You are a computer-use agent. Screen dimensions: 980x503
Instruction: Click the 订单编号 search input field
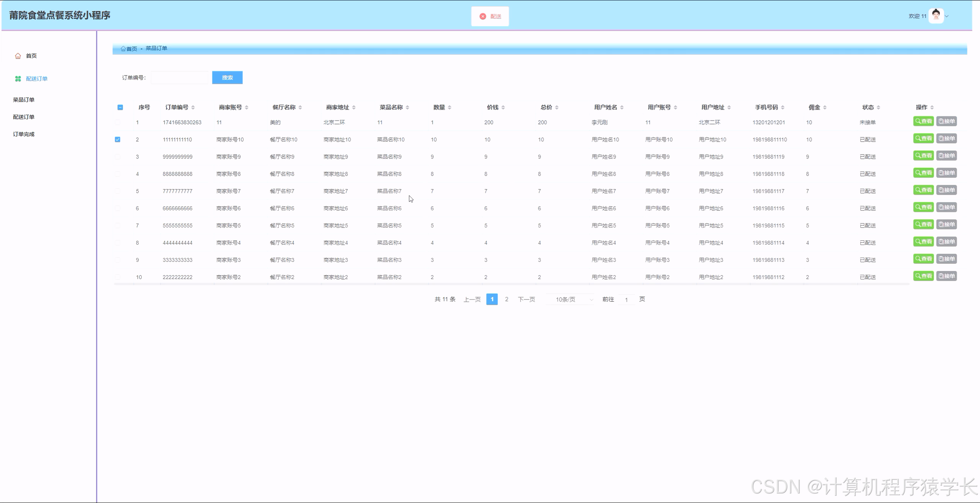[x=179, y=78]
